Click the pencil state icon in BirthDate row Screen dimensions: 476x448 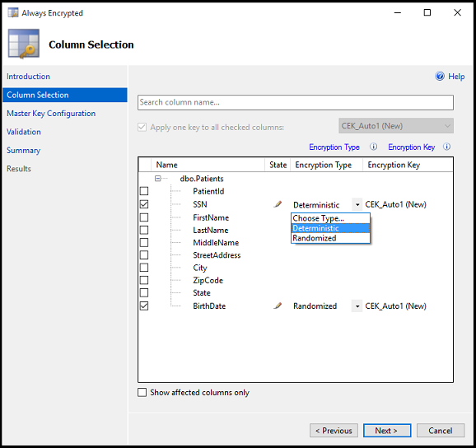pos(278,306)
